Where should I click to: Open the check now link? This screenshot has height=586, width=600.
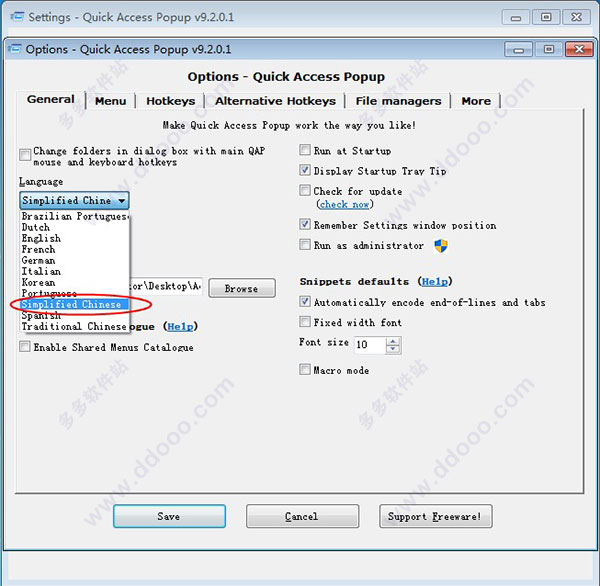(344, 204)
